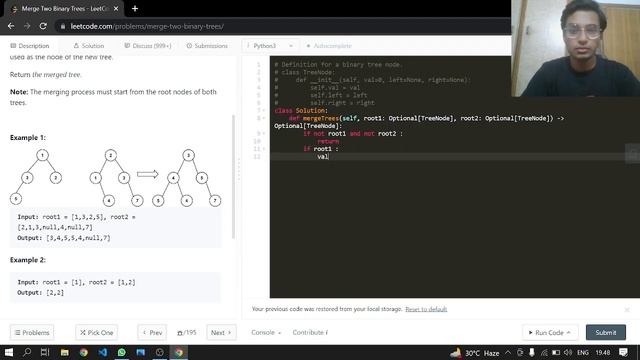640x360 pixels.
Task: Switch to the Solution tab
Action: (x=89, y=46)
